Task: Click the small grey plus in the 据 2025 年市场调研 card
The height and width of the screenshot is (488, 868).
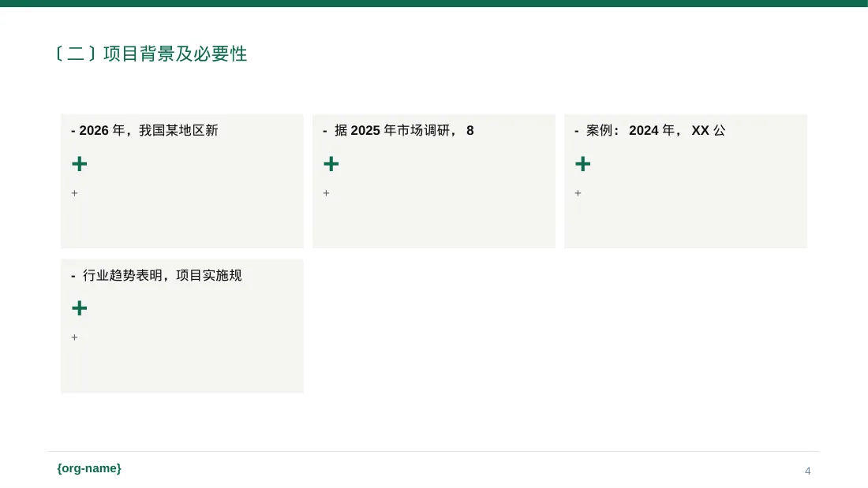Action: point(326,193)
